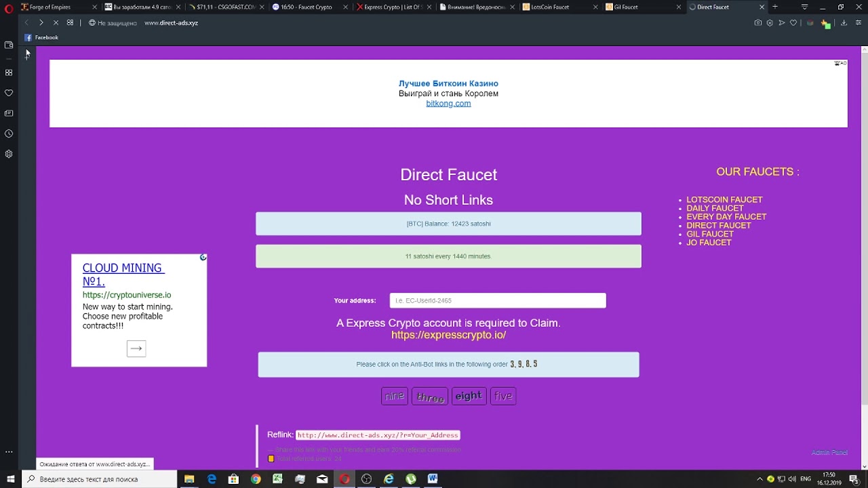The image size is (868, 488).
Task: Take a snapshot with the camera icon
Action: (x=758, y=22)
